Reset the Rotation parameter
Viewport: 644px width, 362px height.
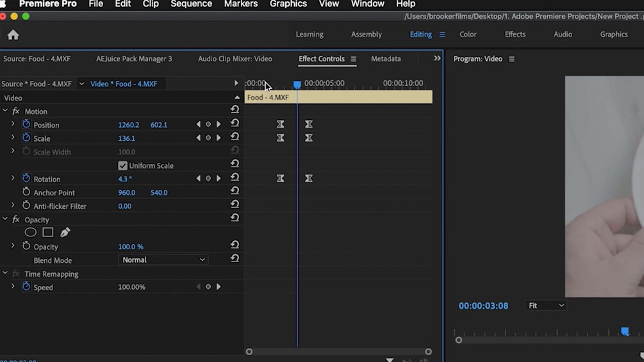[x=235, y=177]
